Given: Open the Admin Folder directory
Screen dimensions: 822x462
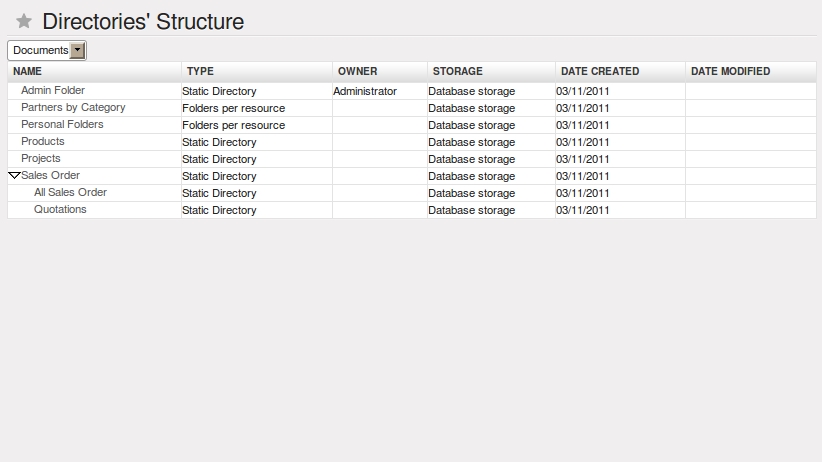Looking at the screenshot, I should [52, 90].
